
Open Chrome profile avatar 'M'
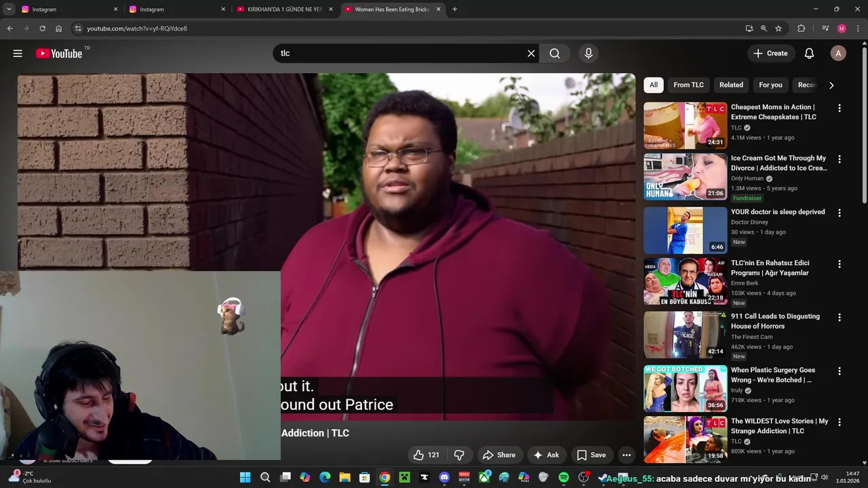coord(842,28)
